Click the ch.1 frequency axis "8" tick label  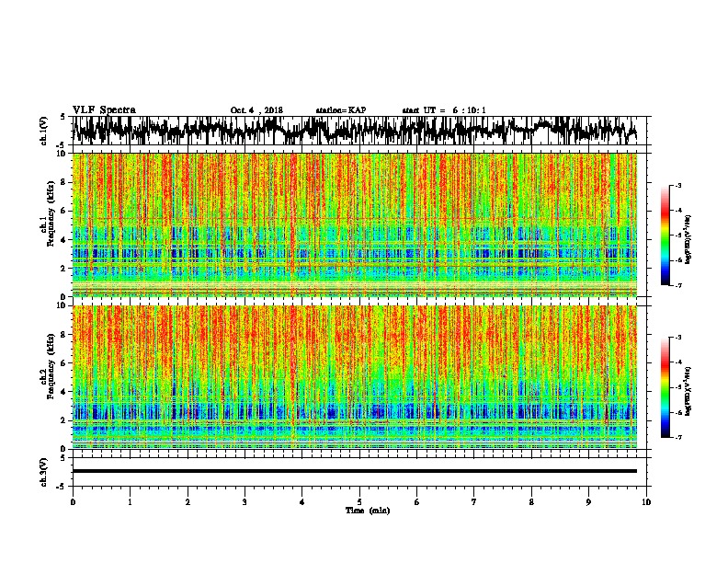pos(64,182)
